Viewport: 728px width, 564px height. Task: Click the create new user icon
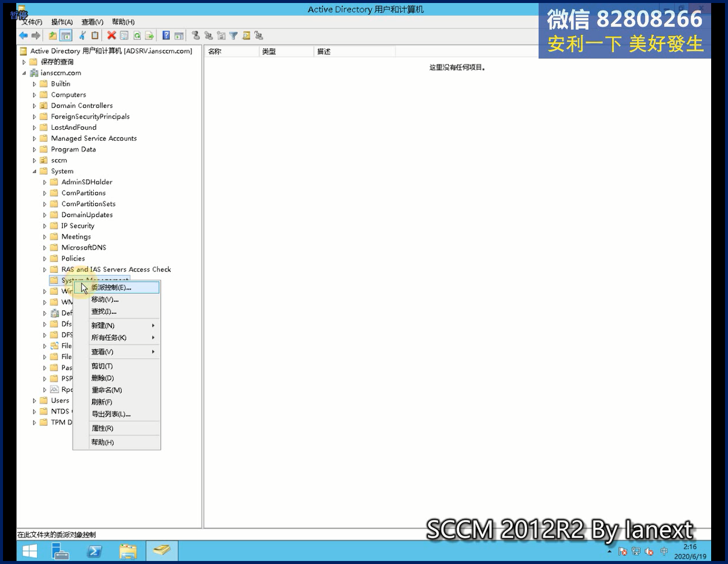tap(196, 36)
